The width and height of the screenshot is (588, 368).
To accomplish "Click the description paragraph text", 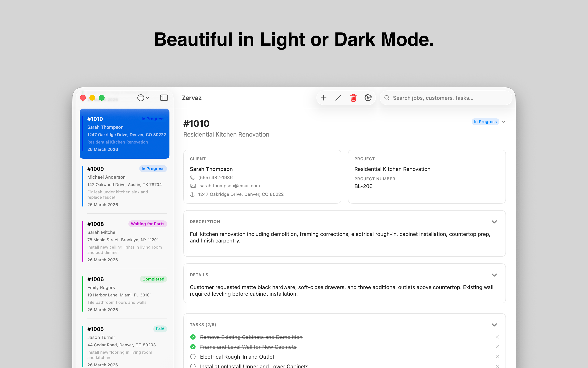I will pyautogui.click(x=340, y=237).
